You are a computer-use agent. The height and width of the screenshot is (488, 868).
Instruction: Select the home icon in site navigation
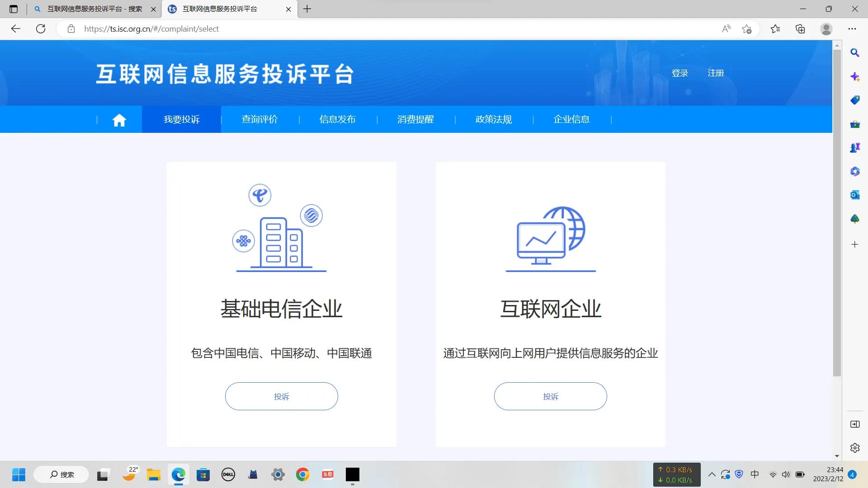coord(119,119)
